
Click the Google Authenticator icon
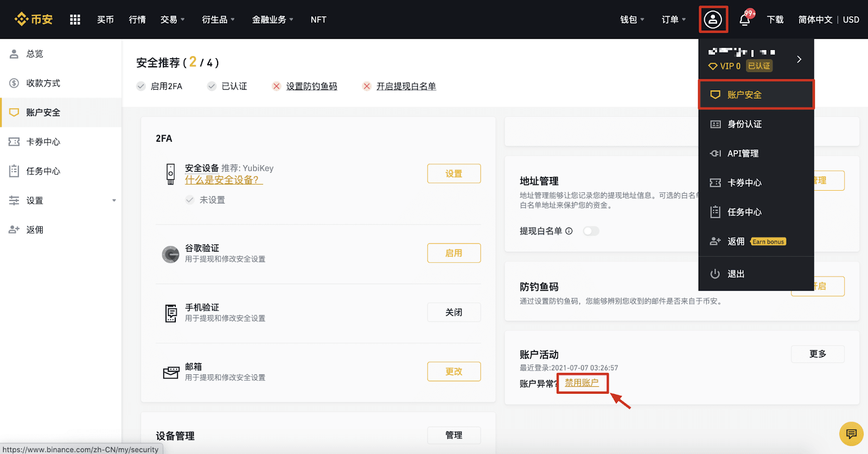pos(170,254)
